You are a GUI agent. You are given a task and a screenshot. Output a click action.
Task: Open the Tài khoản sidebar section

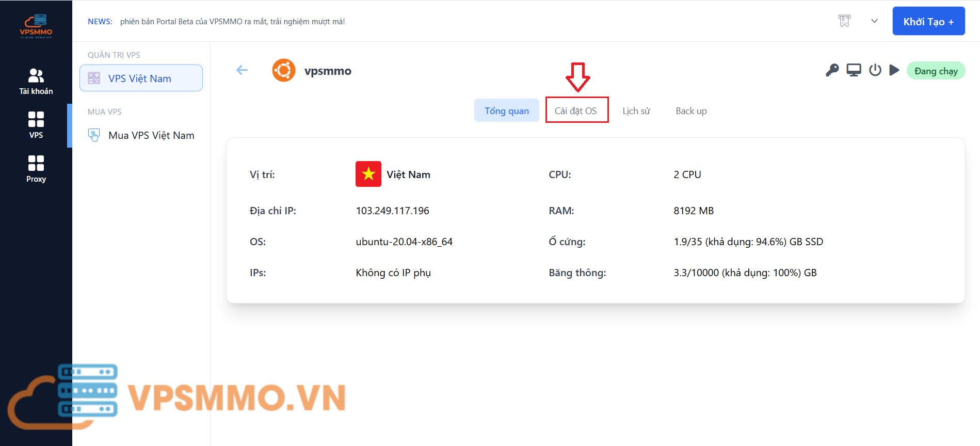36,82
